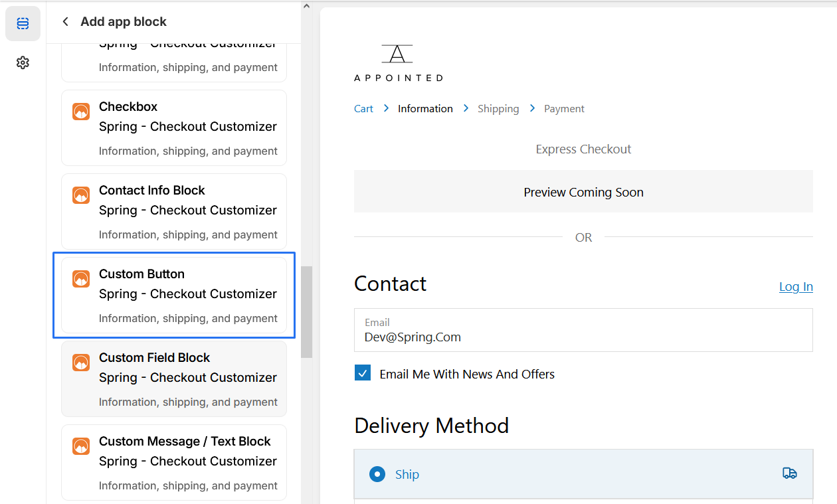Screen dimensions: 837x504
Task: Click the Custom Field Block app icon
Action: point(81,363)
